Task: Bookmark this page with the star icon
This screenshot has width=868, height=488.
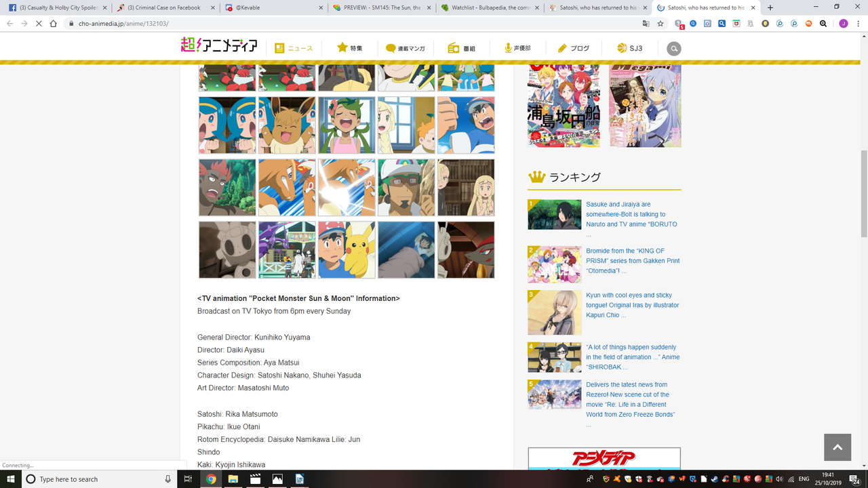Action: pos(660,23)
